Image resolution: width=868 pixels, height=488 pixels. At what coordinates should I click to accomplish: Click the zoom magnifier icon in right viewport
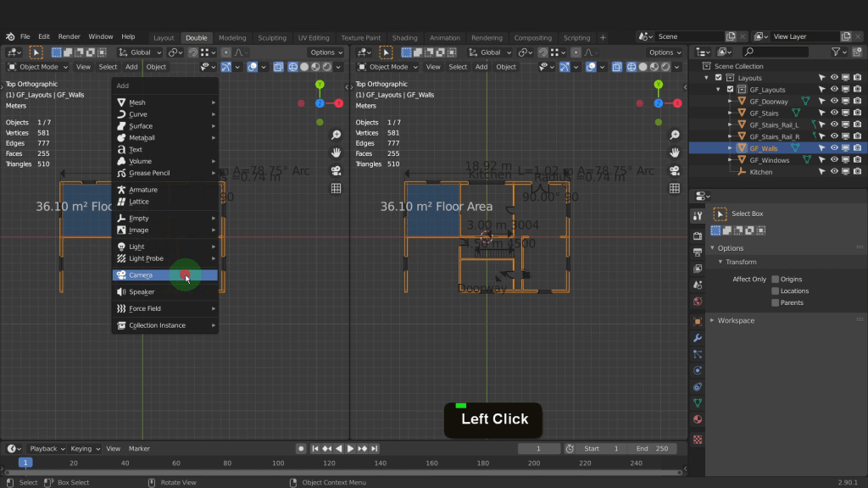point(675,136)
